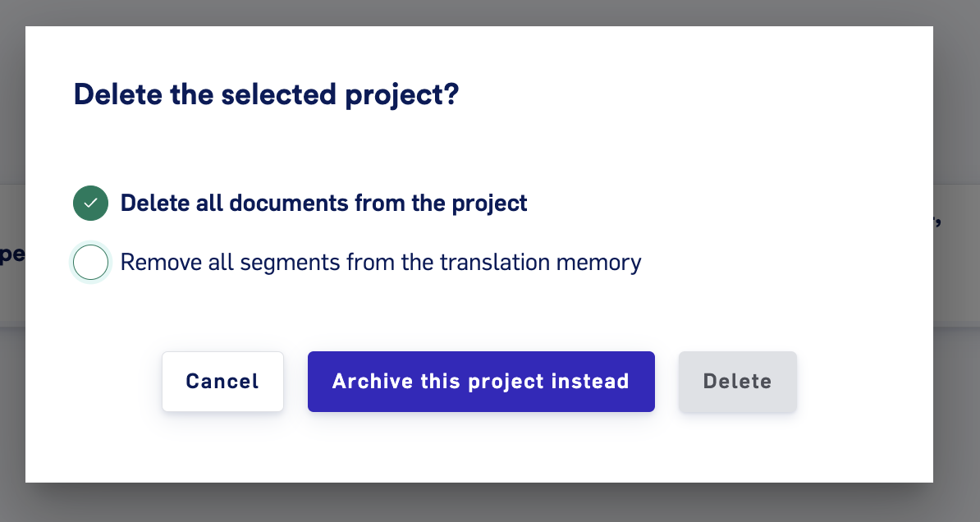Click the white checkmark in the green circle
980x522 pixels.
click(x=90, y=204)
